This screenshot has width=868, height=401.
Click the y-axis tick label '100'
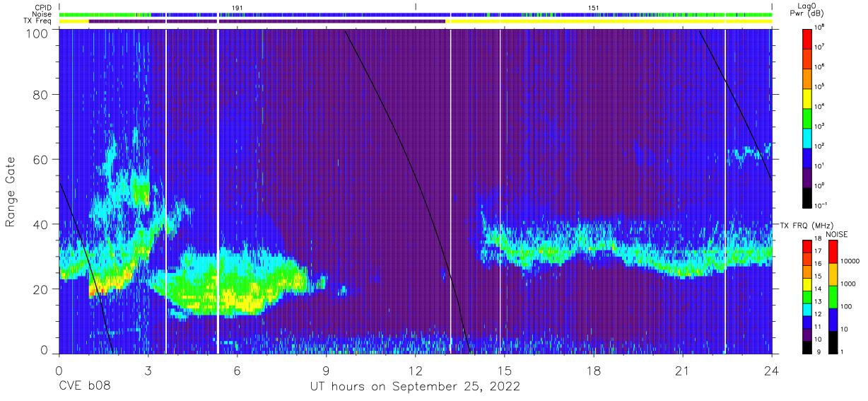[37, 33]
